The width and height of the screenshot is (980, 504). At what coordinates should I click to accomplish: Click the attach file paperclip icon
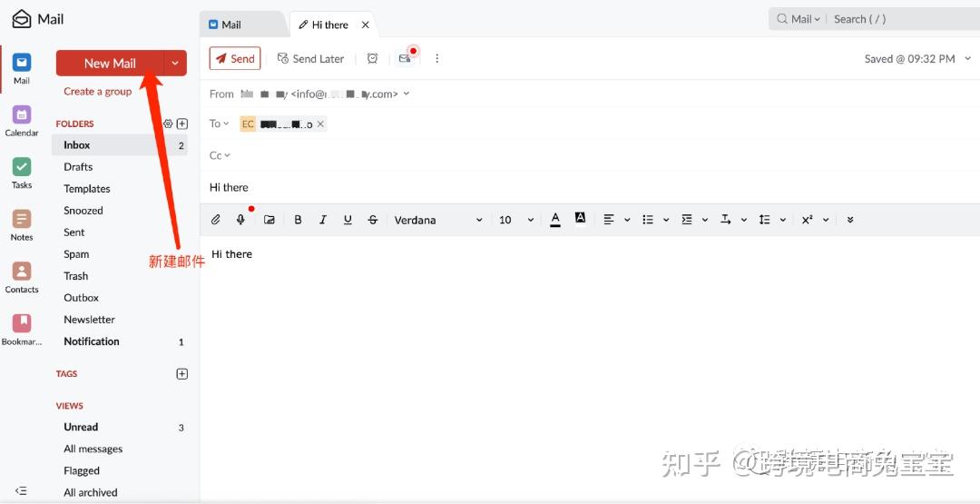coord(216,220)
